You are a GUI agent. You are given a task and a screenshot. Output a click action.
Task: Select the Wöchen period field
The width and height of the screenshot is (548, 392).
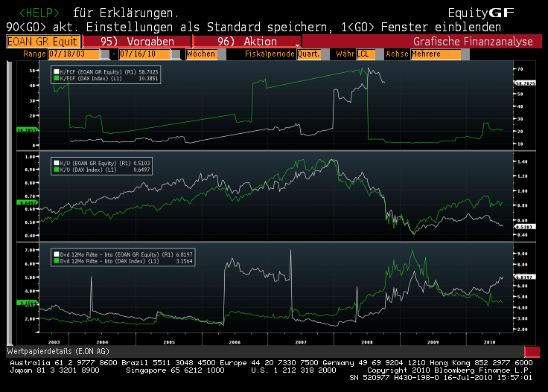click(202, 54)
